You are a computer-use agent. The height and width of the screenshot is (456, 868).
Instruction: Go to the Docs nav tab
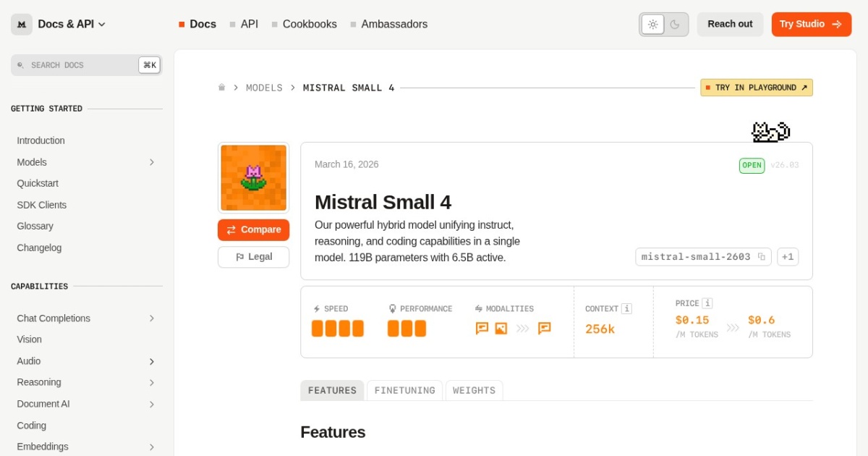click(x=197, y=24)
